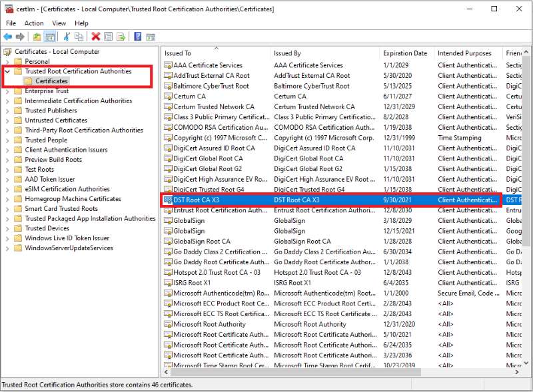Select Homegroup Machine Certificates folder
Viewport: 533px width, 392px height.
pos(73,199)
